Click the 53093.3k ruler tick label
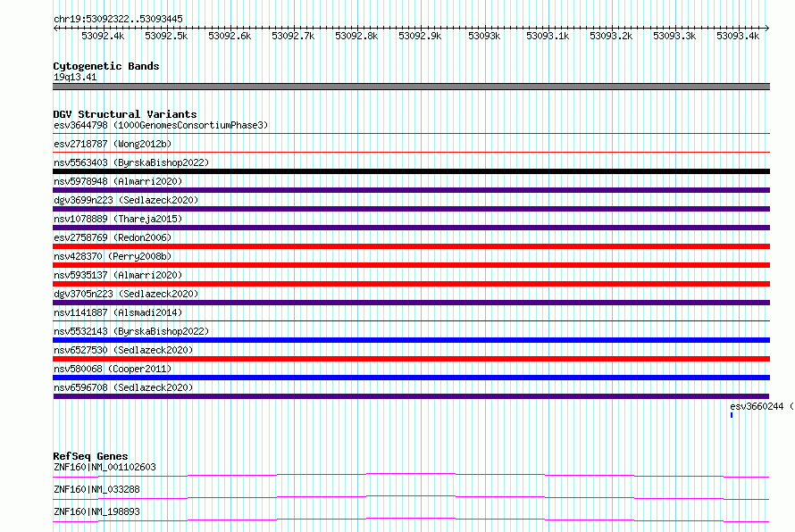 [x=674, y=36]
